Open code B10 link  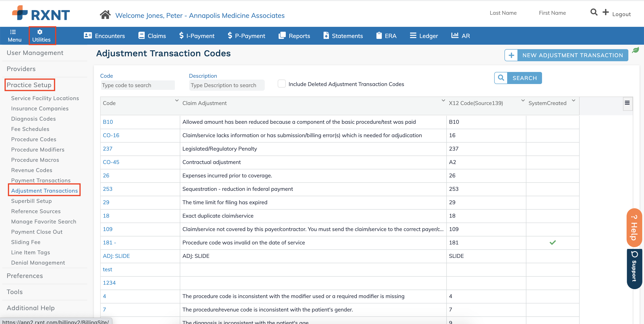point(108,122)
